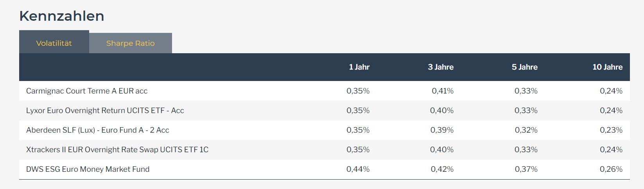Switch to the Volatilität tab
Image resolution: width=644 pixels, height=189 pixels.
(54, 43)
